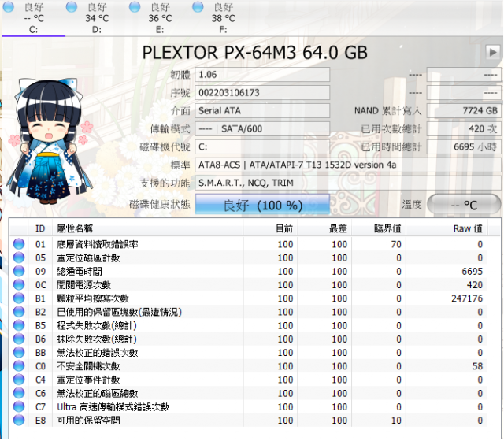Click the status icon of attribute E8
Viewport: 504px width, 441px height.
(19, 420)
